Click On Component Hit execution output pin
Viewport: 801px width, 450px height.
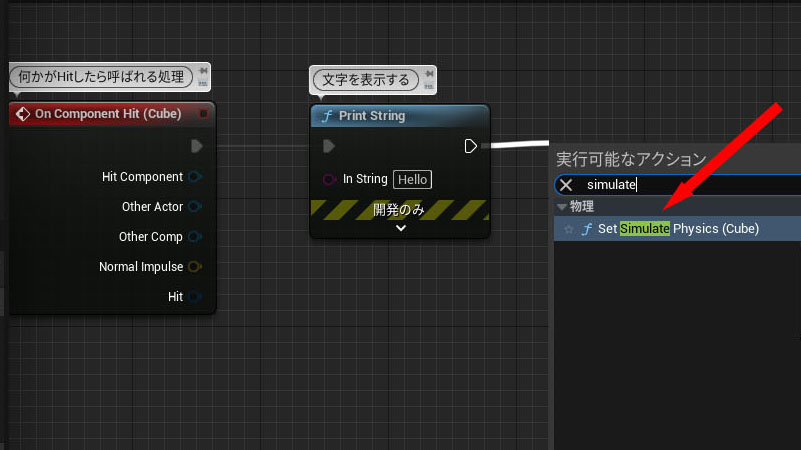coord(196,146)
